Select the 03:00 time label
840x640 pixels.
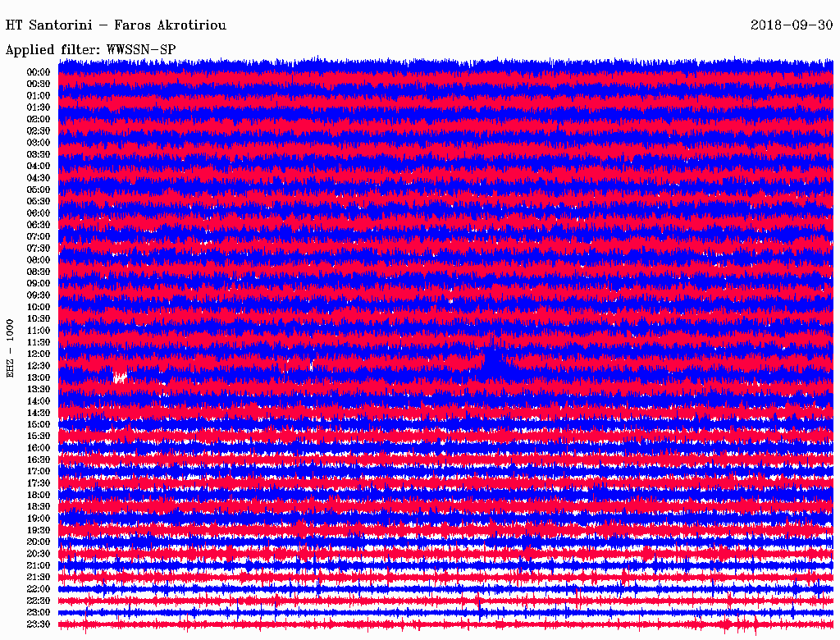click(39, 143)
